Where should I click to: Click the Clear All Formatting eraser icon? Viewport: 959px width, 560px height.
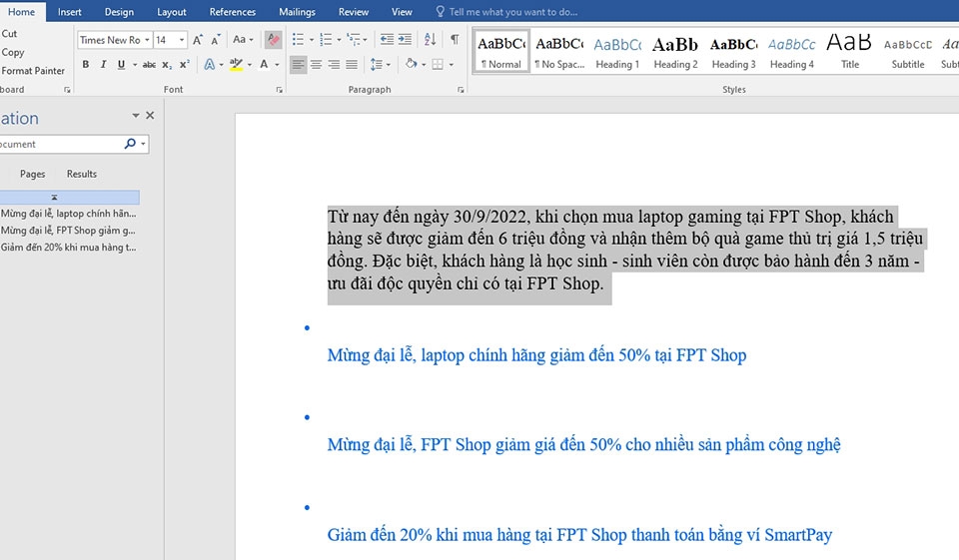pos(274,40)
